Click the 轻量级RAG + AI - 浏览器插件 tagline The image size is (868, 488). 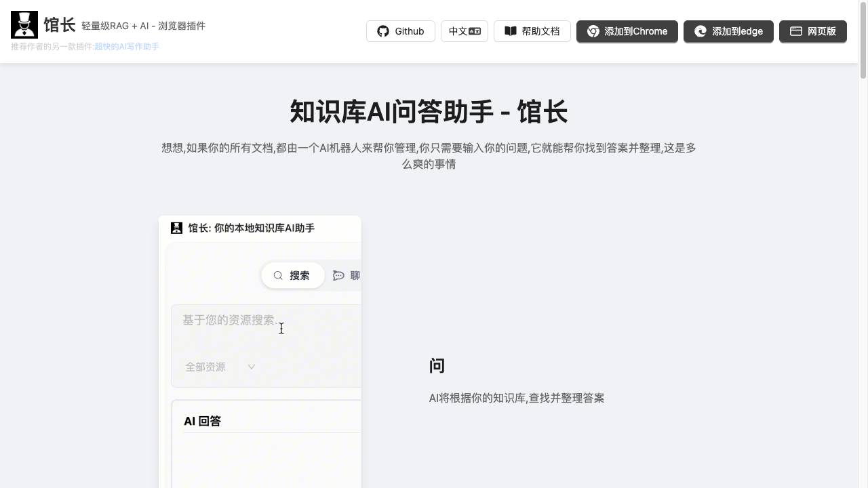pyautogui.click(x=143, y=26)
